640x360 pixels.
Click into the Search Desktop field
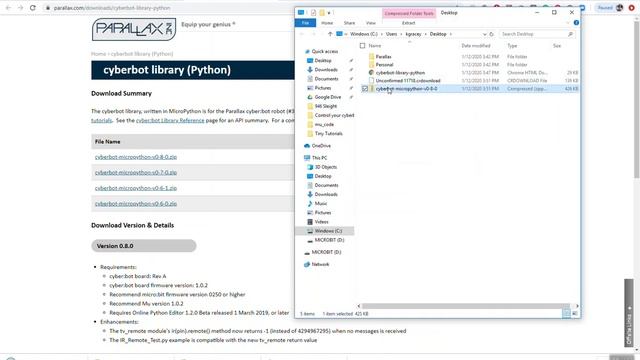pos(534,34)
